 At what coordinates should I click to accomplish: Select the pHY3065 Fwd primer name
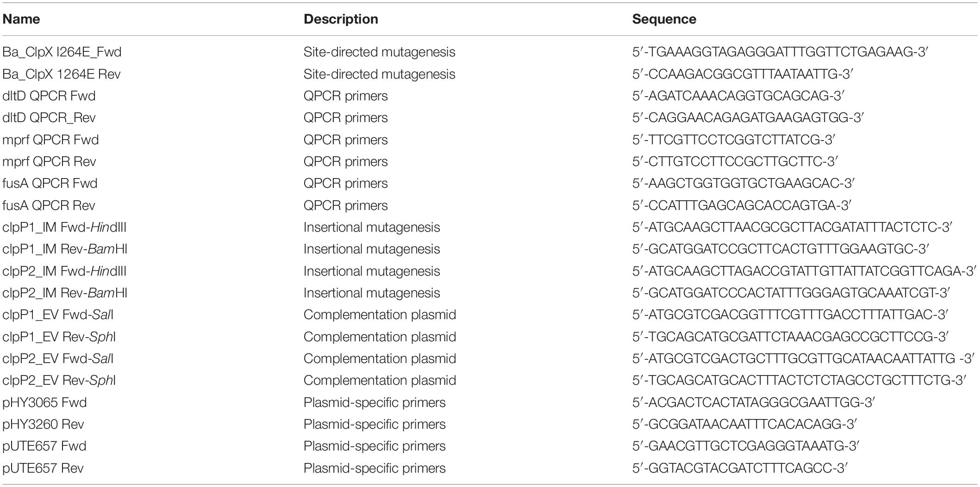click(x=44, y=402)
